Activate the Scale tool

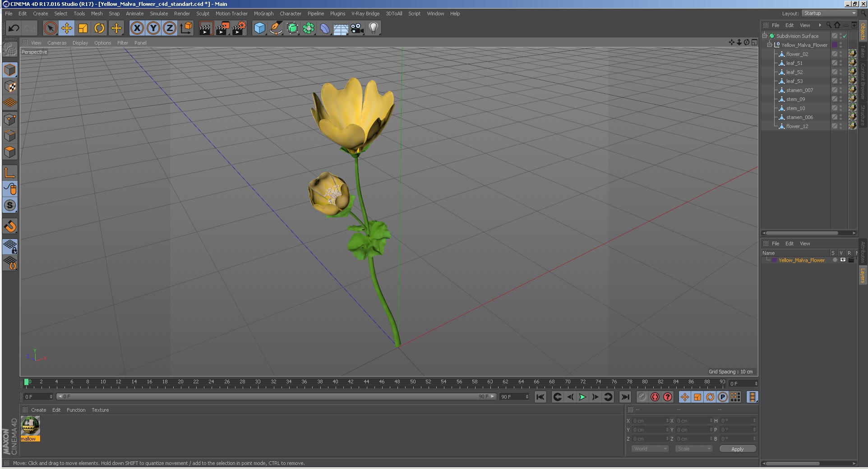83,28
